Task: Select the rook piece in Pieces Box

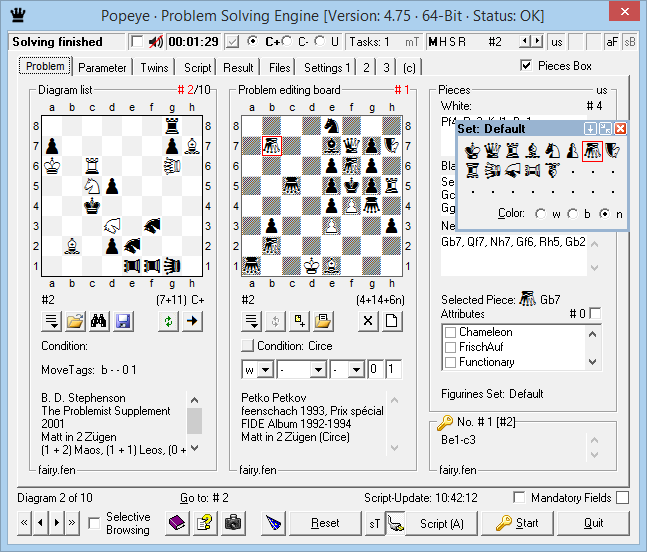Action: (x=512, y=151)
